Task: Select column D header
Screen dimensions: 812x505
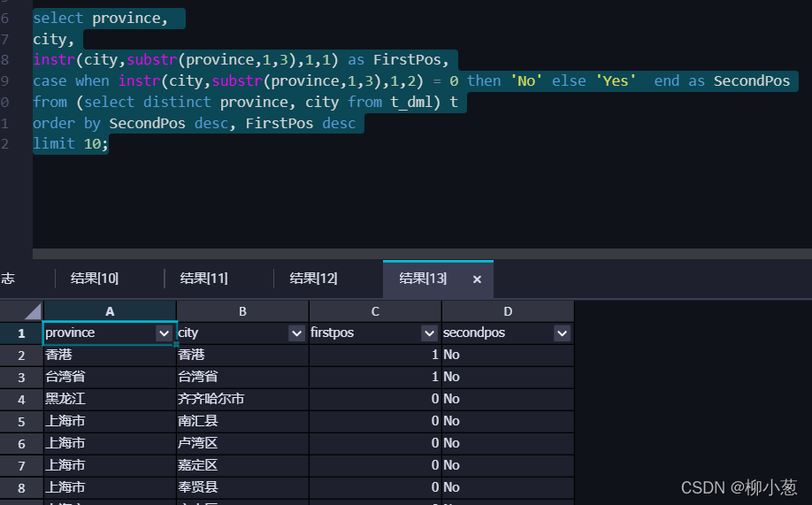Action: point(508,311)
